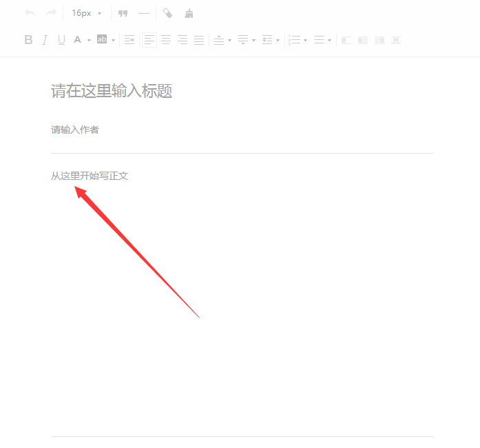Insert a horizontal divider line
Viewport: 480px width, 448px height.
[x=144, y=13]
